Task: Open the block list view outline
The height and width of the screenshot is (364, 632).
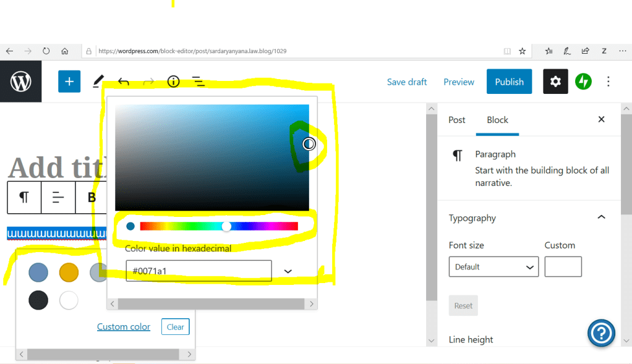Action: [x=198, y=82]
